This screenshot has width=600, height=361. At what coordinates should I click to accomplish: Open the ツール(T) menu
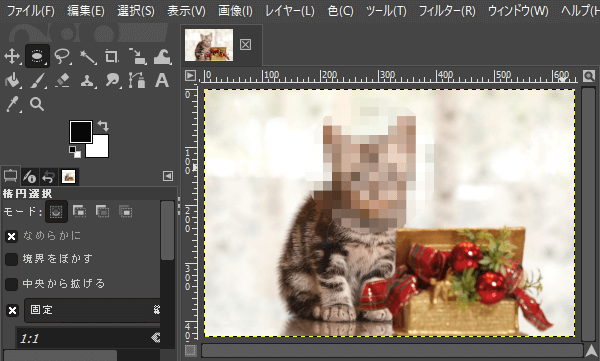click(x=386, y=11)
